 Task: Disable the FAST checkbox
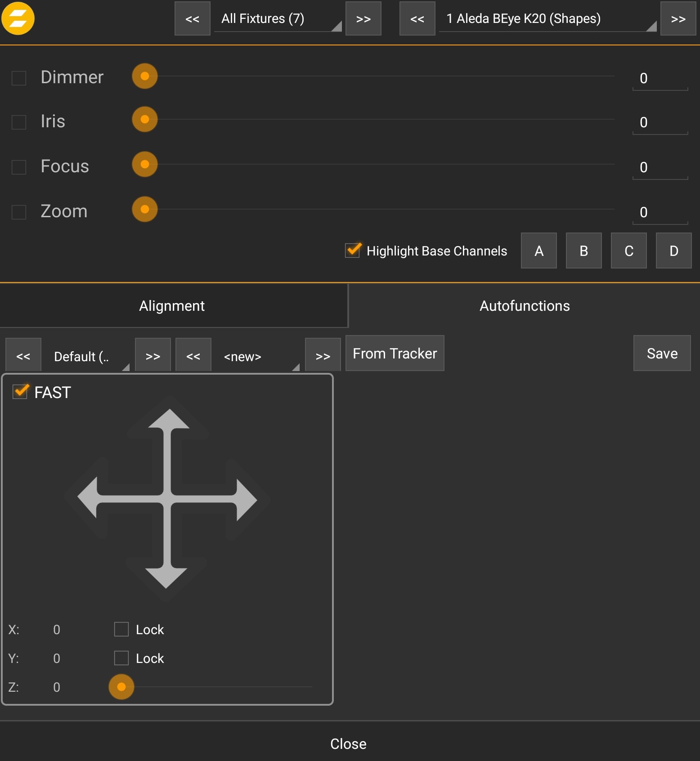(x=20, y=392)
